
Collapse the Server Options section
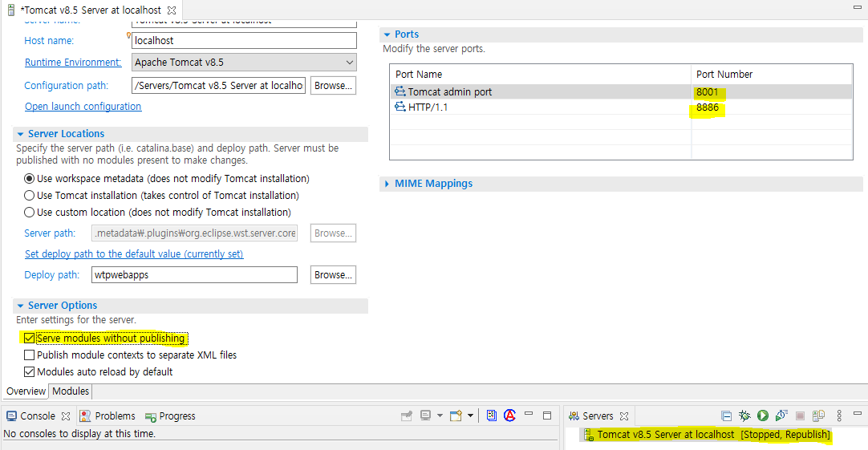click(x=21, y=306)
